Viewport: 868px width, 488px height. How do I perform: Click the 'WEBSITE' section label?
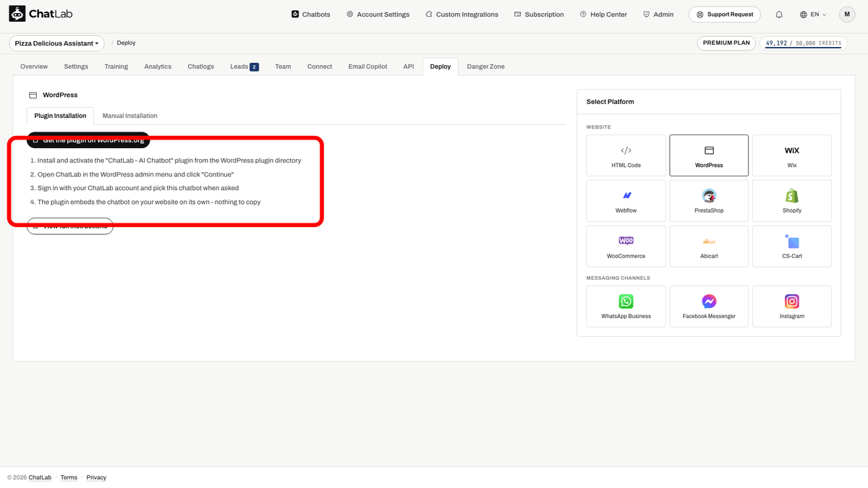[x=599, y=127]
